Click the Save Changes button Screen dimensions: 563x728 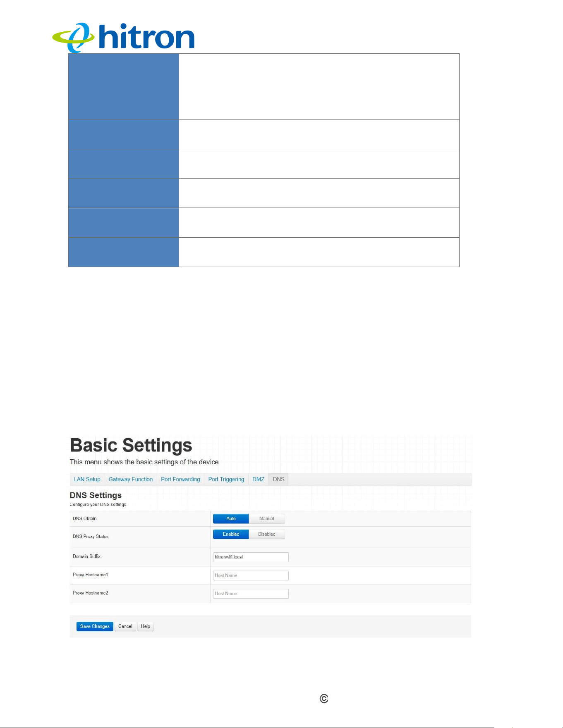coord(95,626)
